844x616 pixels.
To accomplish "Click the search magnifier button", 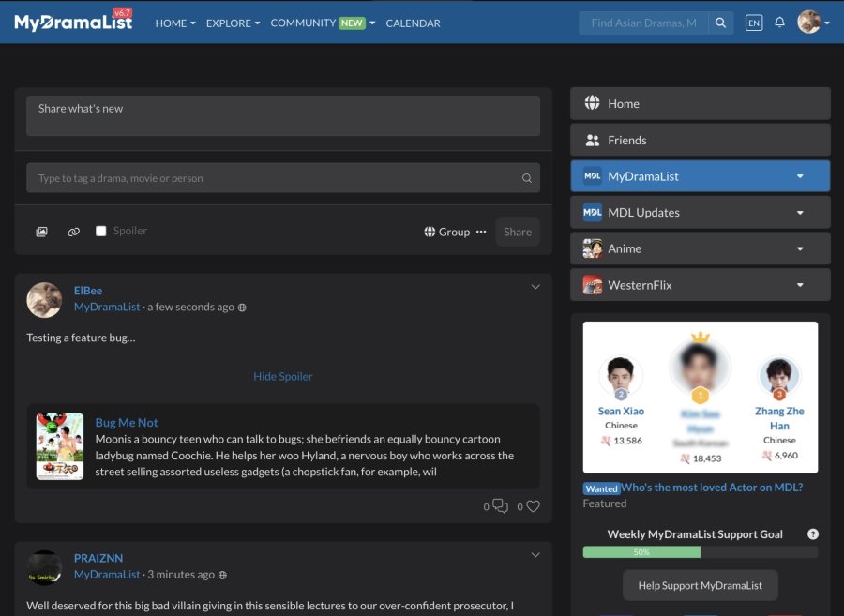I will click(x=720, y=23).
